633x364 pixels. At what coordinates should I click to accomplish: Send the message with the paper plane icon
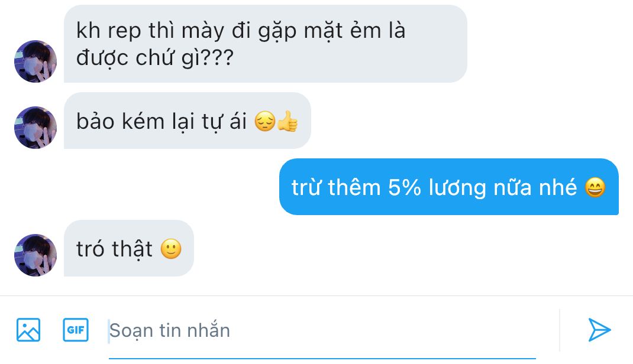599,330
